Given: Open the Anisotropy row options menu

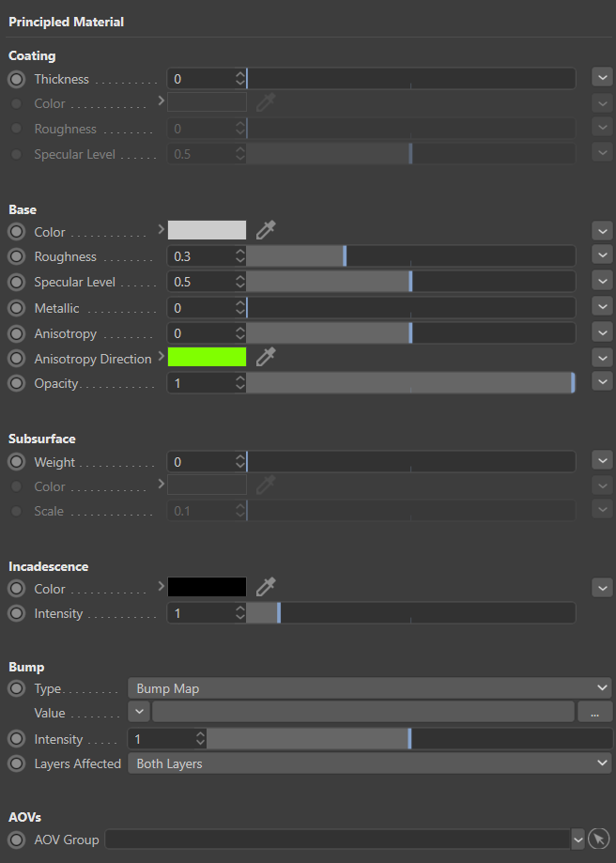Looking at the screenshot, I should pyautogui.click(x=602, y=333).
